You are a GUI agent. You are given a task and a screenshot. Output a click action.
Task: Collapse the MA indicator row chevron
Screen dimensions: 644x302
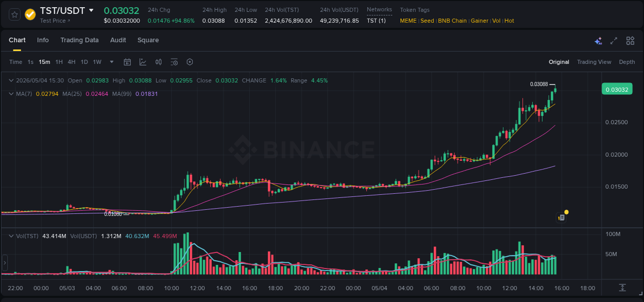pos(11,94)
